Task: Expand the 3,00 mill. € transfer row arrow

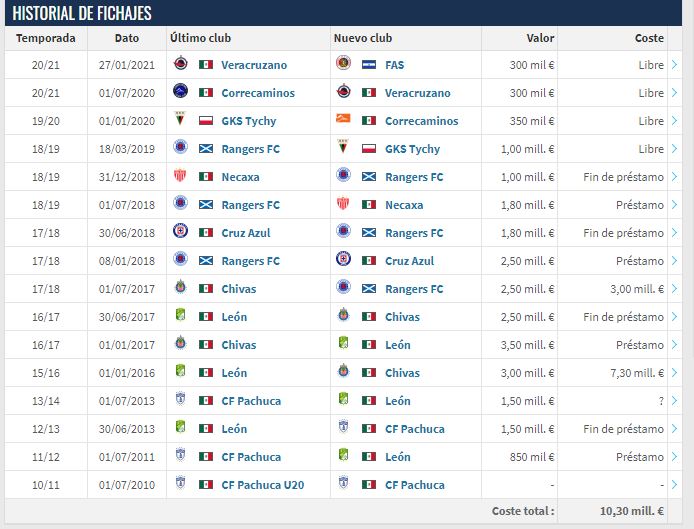Action: tap(675, 289)
